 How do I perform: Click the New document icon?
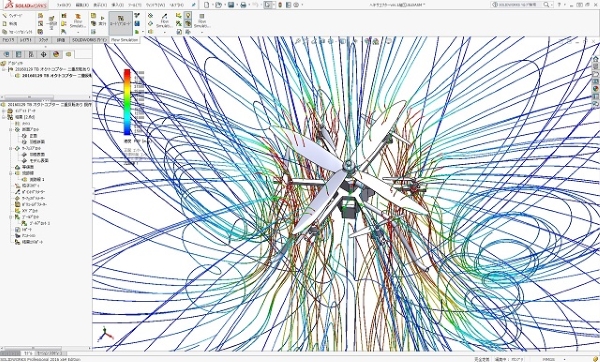click(x=207, y=5)
